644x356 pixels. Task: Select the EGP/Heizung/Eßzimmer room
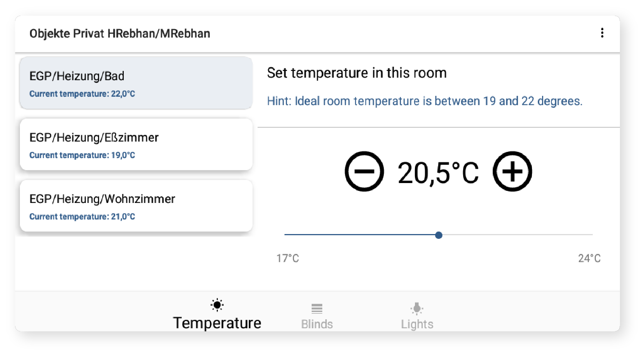tap(136, 144)
